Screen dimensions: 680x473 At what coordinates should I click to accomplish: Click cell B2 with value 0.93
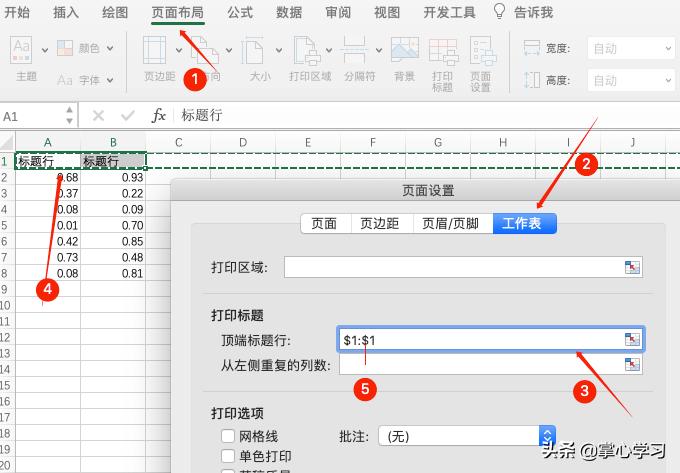tap(113, 177)
